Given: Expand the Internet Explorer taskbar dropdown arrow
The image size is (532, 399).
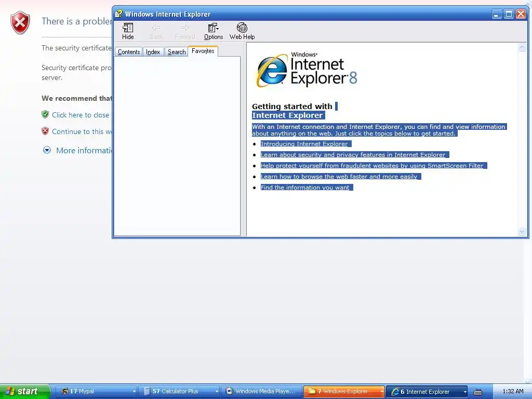Looking at the screenshot, I should 465,392.
